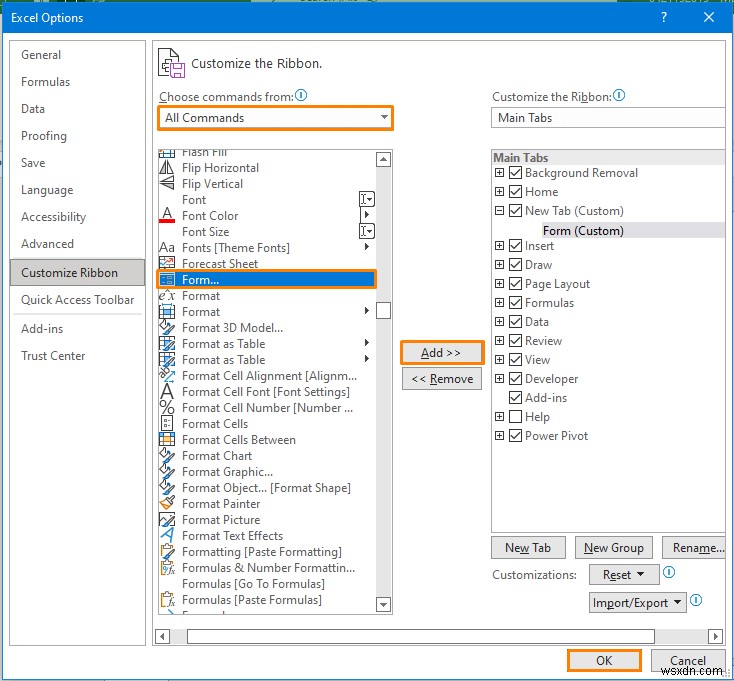Image resolution: width=734 pixels, height=681 pixels.
Task: Open the Main Tabs dropdown
Action: (x=608, y=117)
